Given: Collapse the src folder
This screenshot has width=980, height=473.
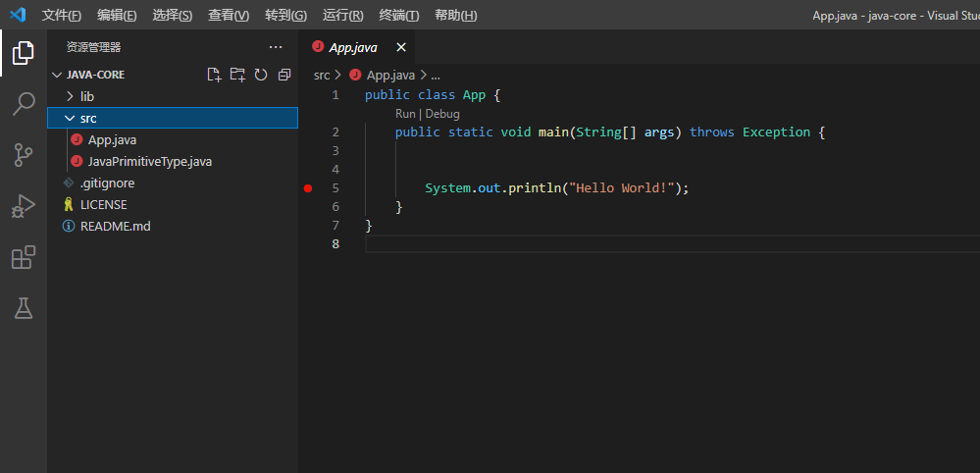Looking at the screenshot, I should tap(173, 118).
